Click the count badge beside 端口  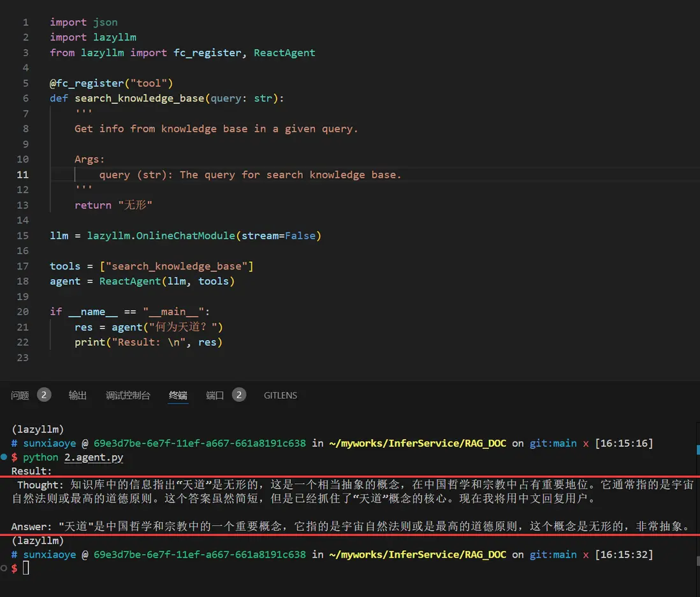(239, 395)
